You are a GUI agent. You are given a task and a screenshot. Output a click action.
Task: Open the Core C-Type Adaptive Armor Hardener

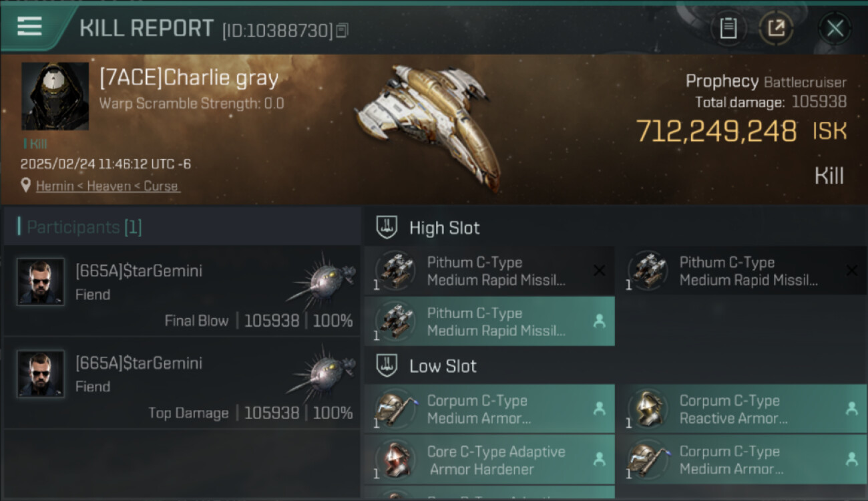489,460
